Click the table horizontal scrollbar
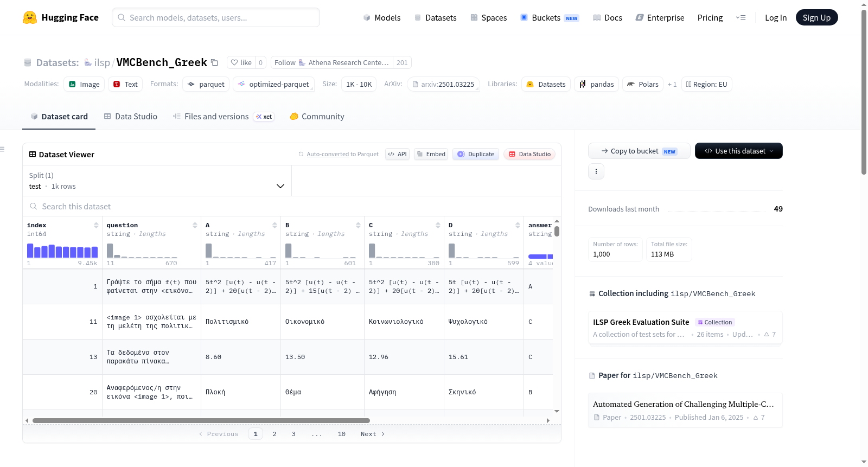This screenshot has height=467, width=868. (x=201, y=420)
